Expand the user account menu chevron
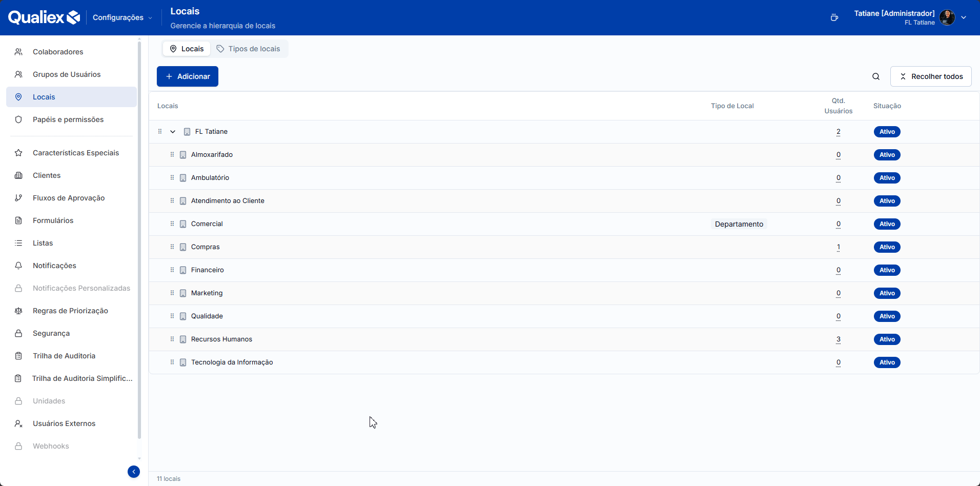Image resolution: width=980 pixels, height=486 pixels. 964,17
